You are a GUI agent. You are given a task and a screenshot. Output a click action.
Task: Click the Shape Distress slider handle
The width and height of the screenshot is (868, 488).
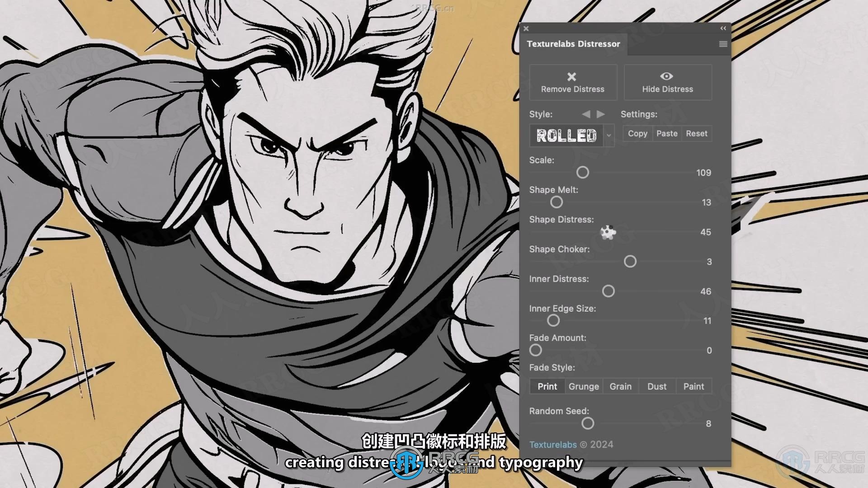(x=608, y=232)
